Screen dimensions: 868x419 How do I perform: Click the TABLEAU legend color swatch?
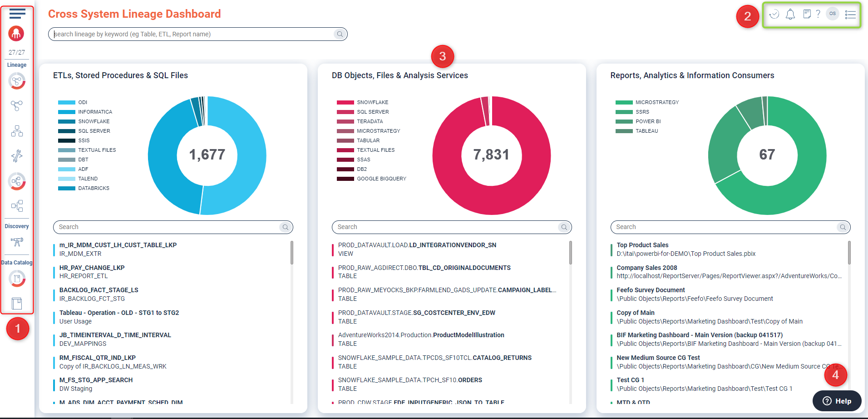click(x=624, y=131)
